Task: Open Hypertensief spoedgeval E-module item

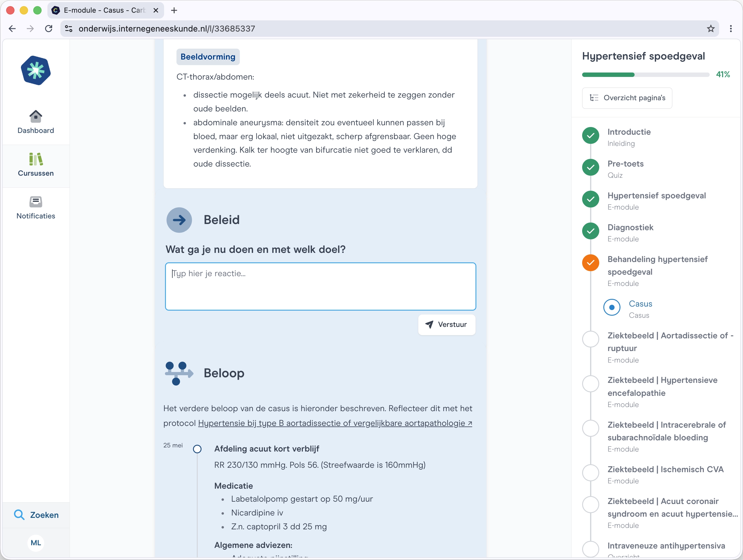Action: coord(656,201)
